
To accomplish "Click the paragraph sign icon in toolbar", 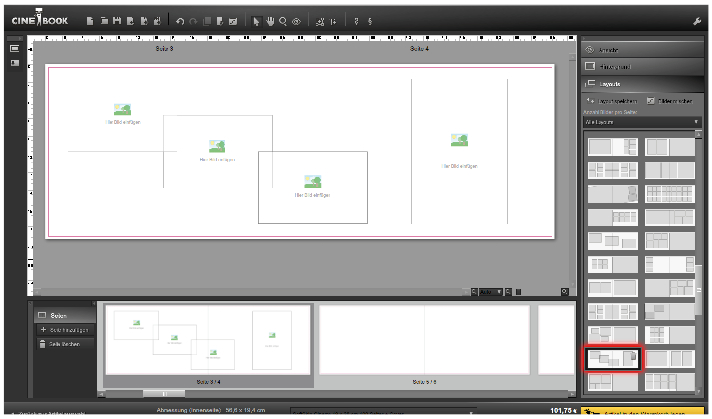I will [370, 21].
